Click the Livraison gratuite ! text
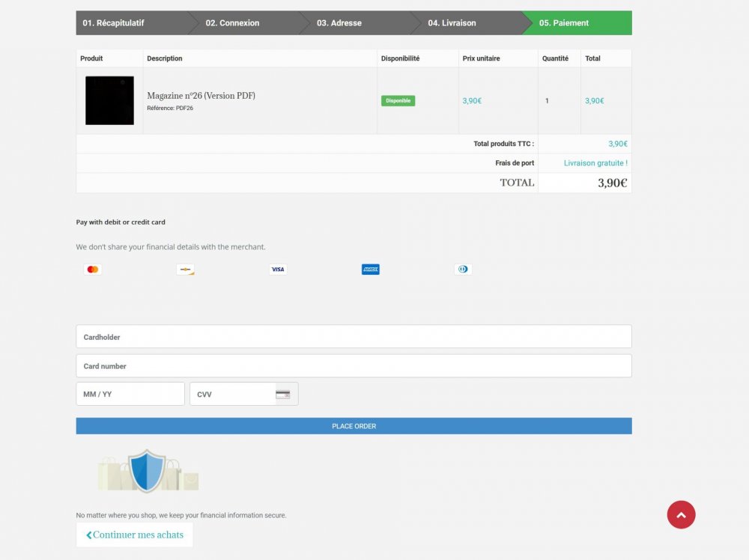This screenshot has width=749, height=560. (595, 162)
